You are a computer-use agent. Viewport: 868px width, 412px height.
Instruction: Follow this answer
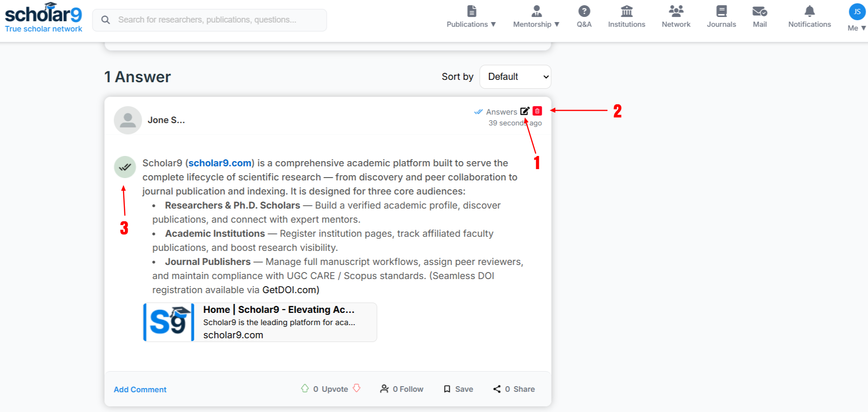[x=401, y=389]
